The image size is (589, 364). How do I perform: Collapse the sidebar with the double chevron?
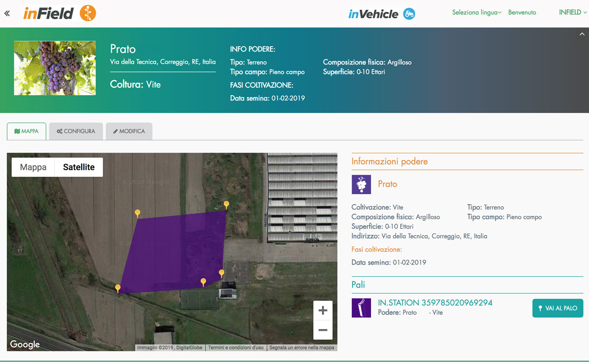click(x=7, y=14)
